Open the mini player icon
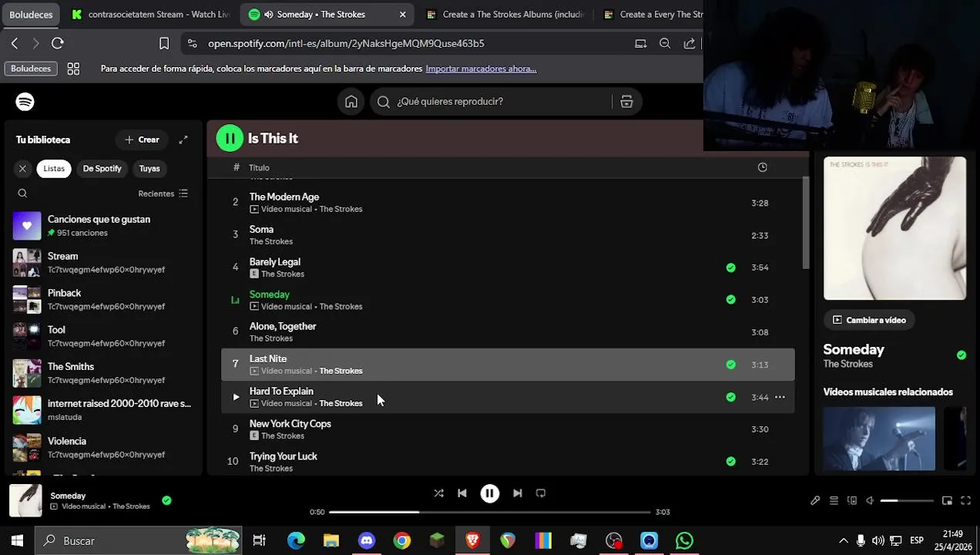This screenshot has width=980, height=555. pos(947,500)
